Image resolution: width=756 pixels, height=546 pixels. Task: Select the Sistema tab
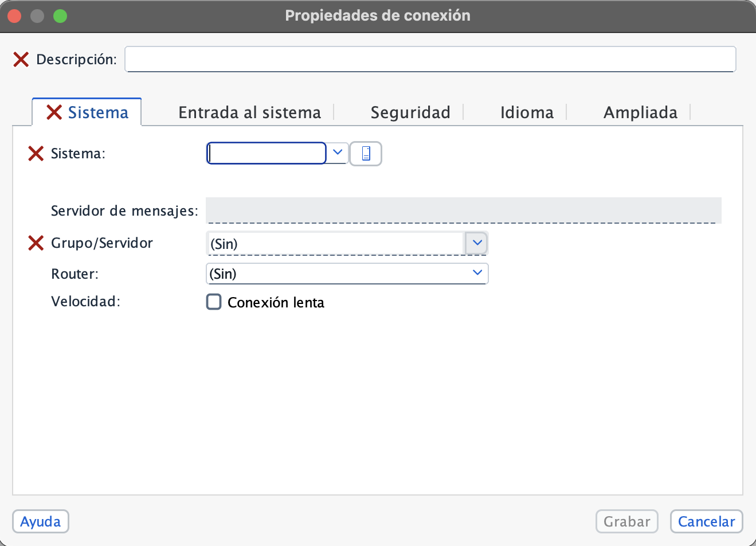(87, 112)
